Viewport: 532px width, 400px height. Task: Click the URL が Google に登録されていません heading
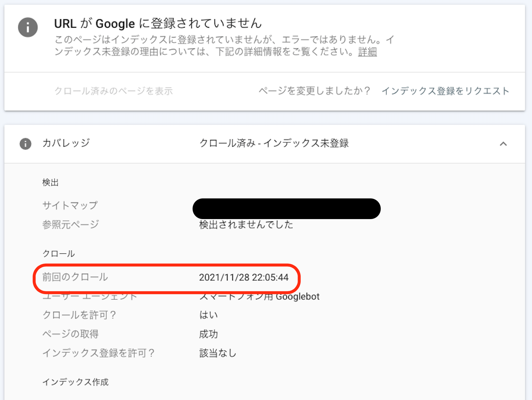coord(158,24)
